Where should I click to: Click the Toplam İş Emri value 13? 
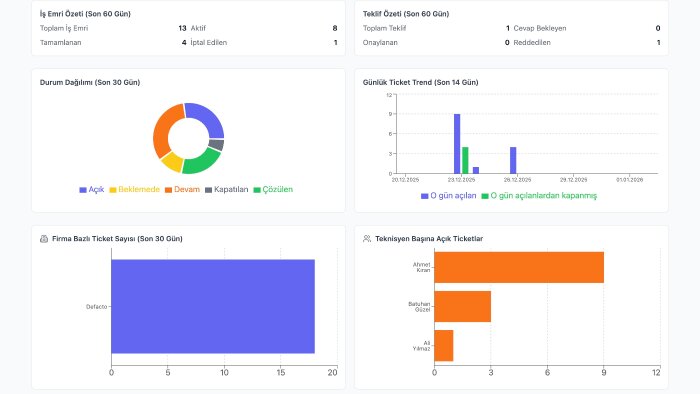pos(182,28)
